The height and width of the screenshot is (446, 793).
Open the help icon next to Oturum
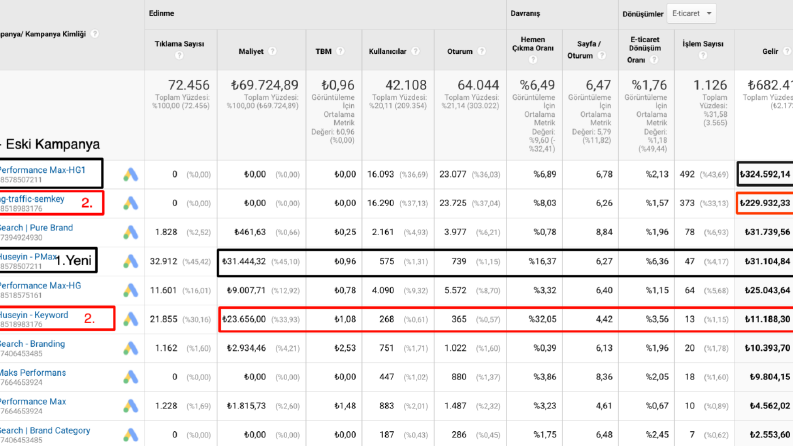coord(481,51)
